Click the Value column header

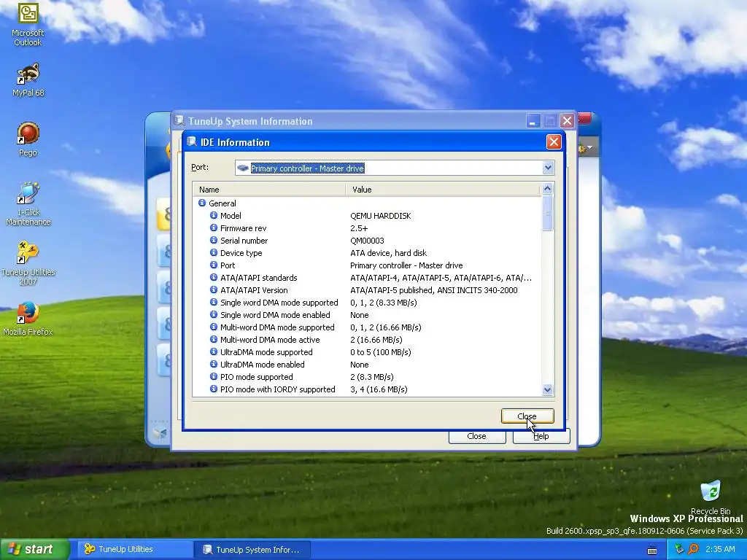(x=443, y=190)
